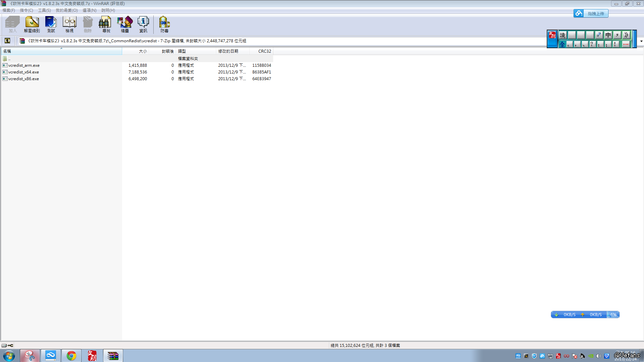This screenshot has width=644, height=362.
Task: Go up one folder level button
Action: (x=7, y=41)
